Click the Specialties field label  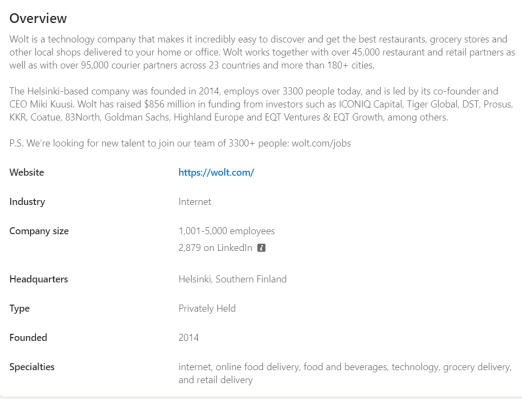32,367
